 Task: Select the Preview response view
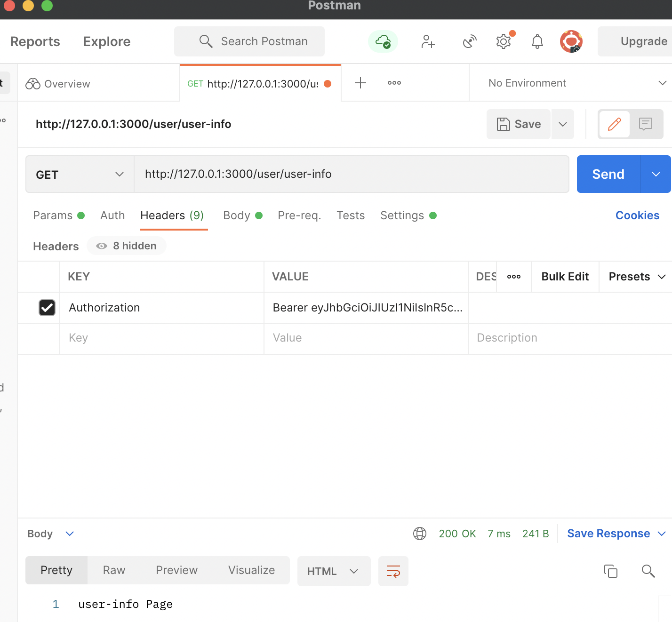176,570
